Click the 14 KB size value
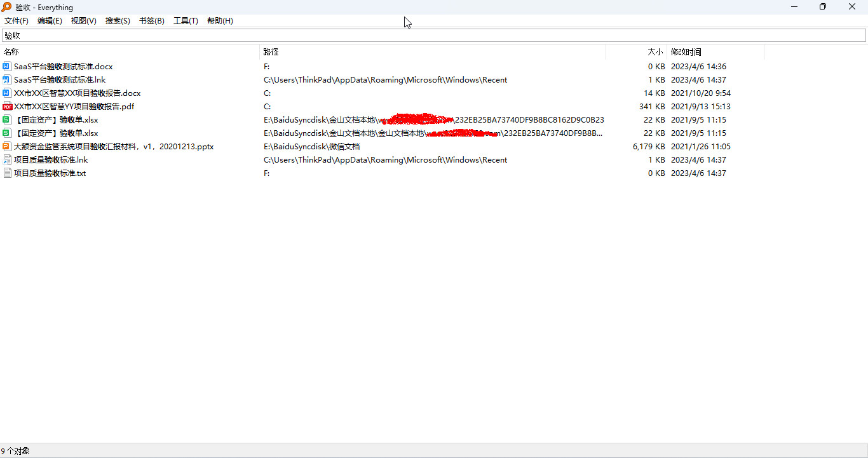This screenshot has width=868, height=458. tap(654, 93)
